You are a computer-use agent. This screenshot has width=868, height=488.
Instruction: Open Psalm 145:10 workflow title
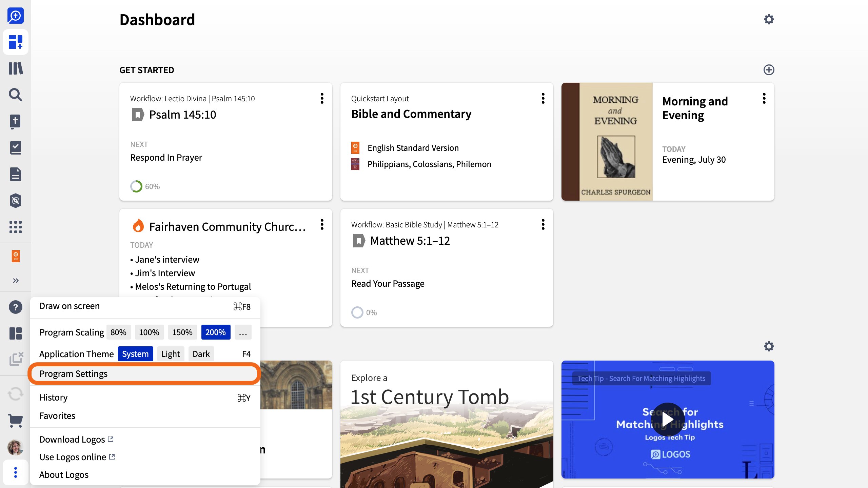[x=182, y=115]
